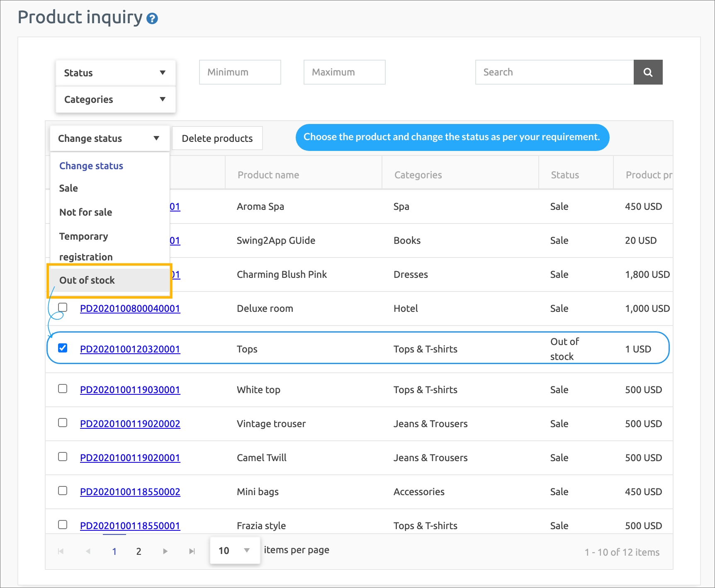Select Not for sale status option

click(85, 212)
